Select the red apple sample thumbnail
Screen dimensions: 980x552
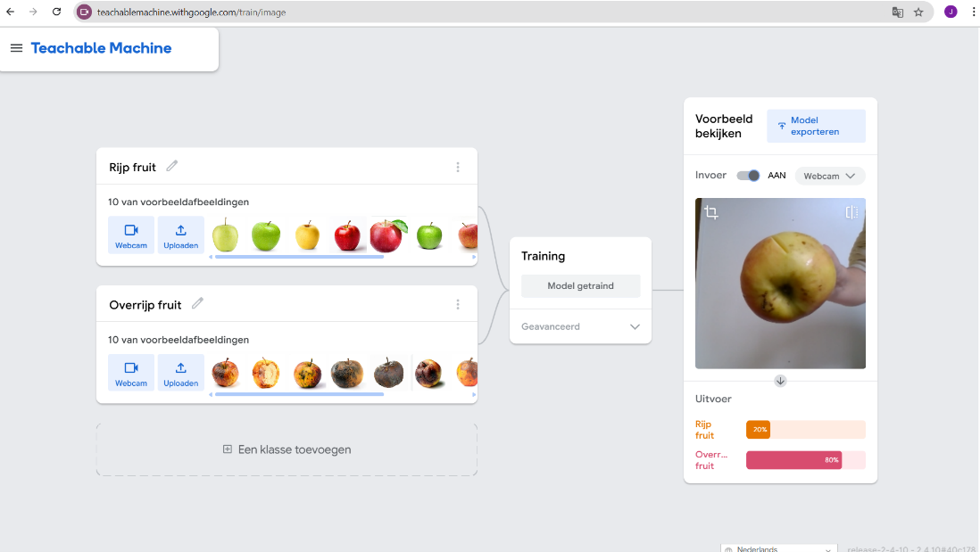(x=347, y=235)
